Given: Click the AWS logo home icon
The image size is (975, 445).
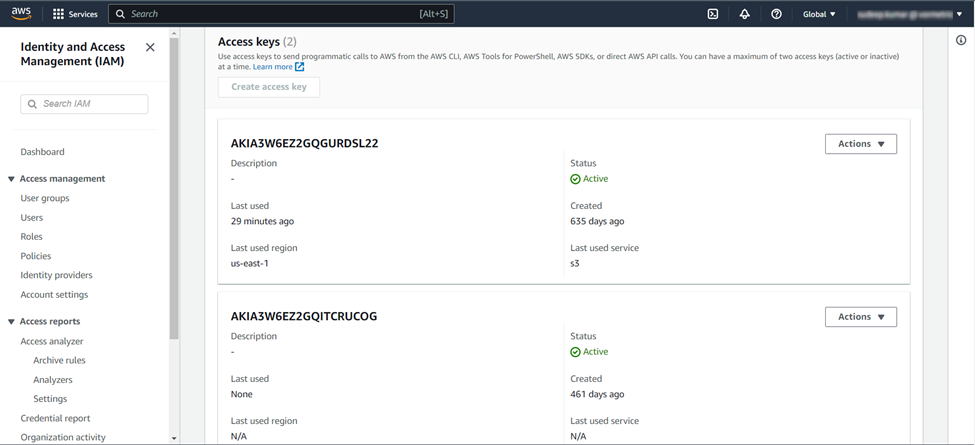Looking at the screenshot, I should [x=21, y=14].
